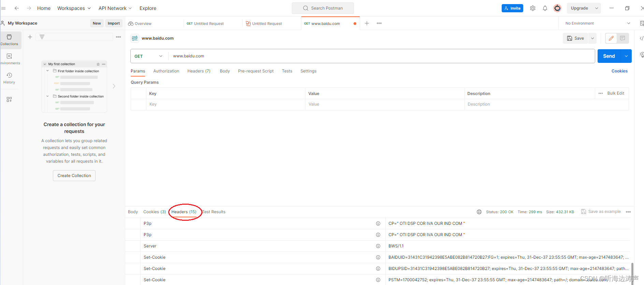The width and height of the screenshot is (644, 285).
Task: Click Save as example
Action: pos(601,212)
